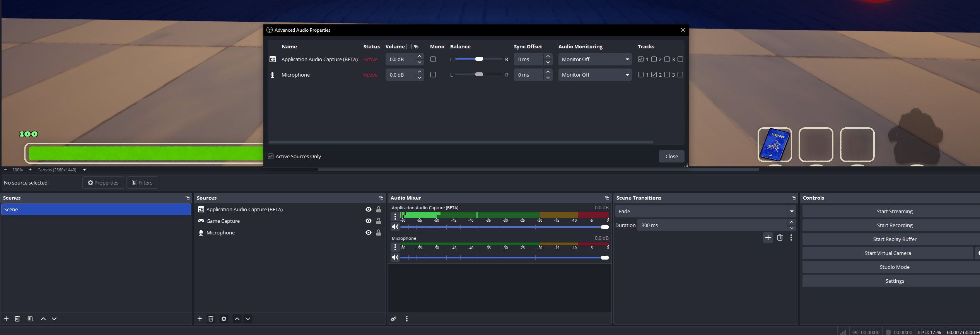Move scene up with arrow icon
980x335 pixels.
tap(43, 319)
